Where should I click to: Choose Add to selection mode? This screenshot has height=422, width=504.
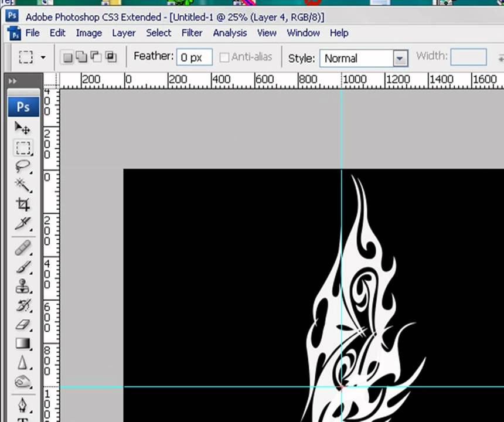click(x=81, y=57)
